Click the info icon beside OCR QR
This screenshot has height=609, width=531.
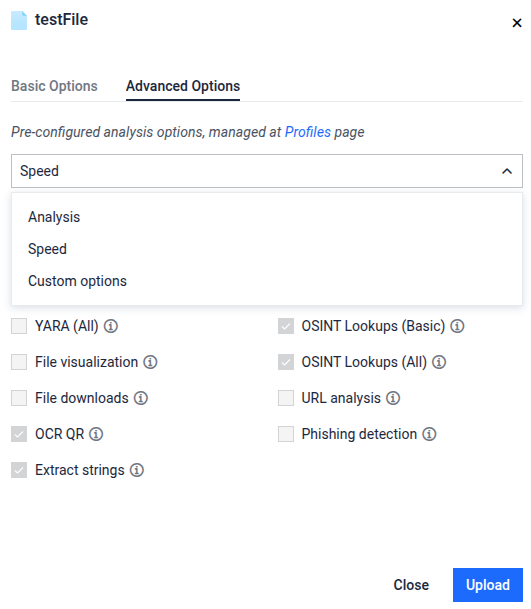click(96, 434)
